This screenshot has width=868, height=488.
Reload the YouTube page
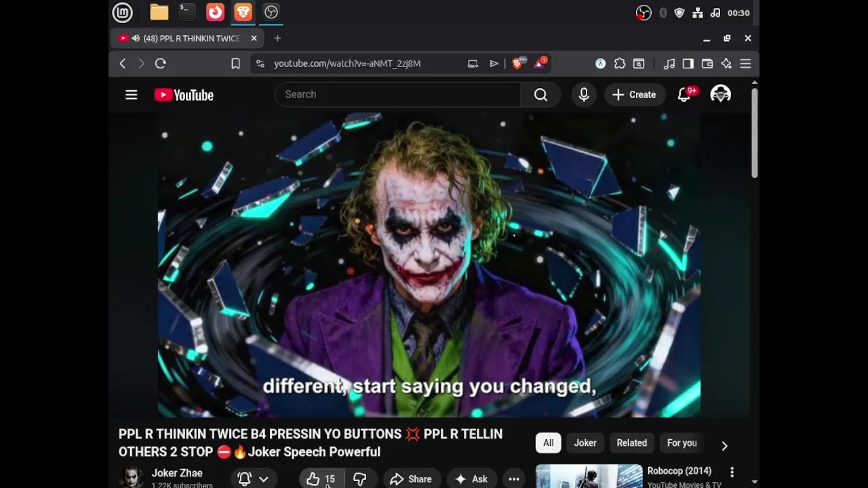point(161,64)
